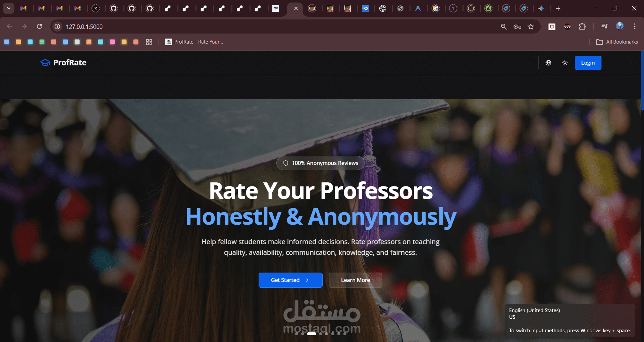Viewport: 644px width, 342px height.
Task: Switch to the gray globe tab
Action: 400,8
